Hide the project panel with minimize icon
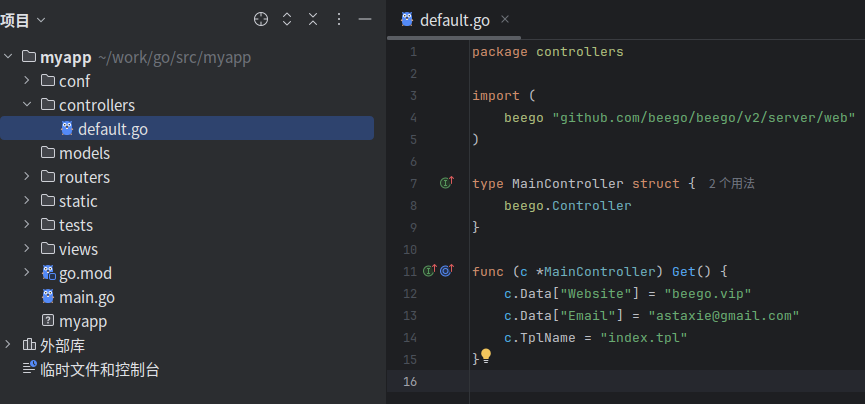 pos(365,20)
